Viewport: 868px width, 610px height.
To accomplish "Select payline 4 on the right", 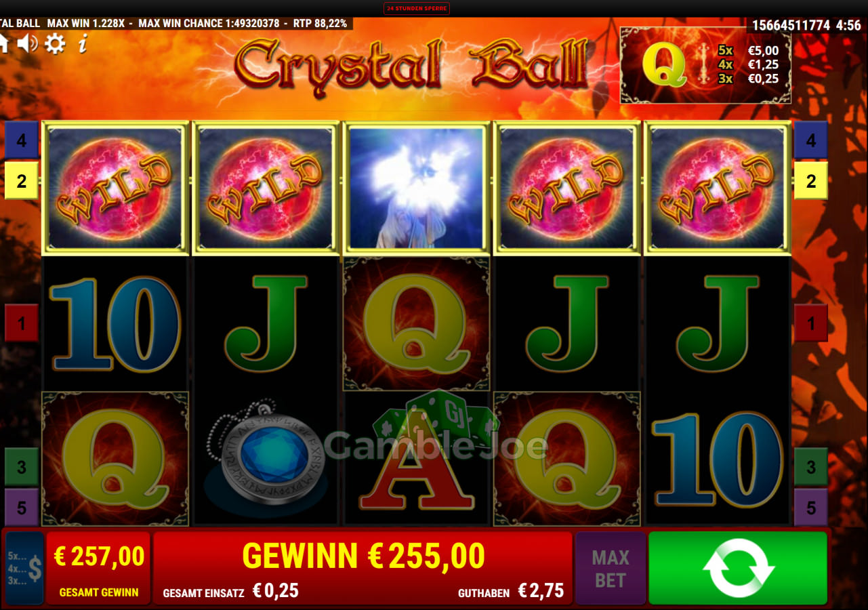I will pos(811,140).
